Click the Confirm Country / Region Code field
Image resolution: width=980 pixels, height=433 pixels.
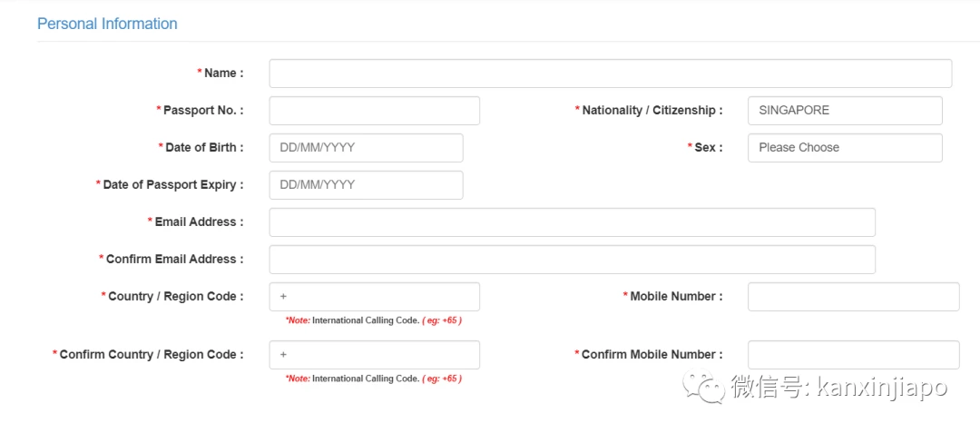click(375, 354)
